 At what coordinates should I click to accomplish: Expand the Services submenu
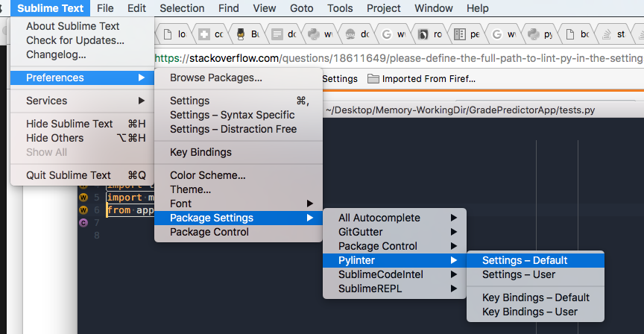tap(82, 101)
